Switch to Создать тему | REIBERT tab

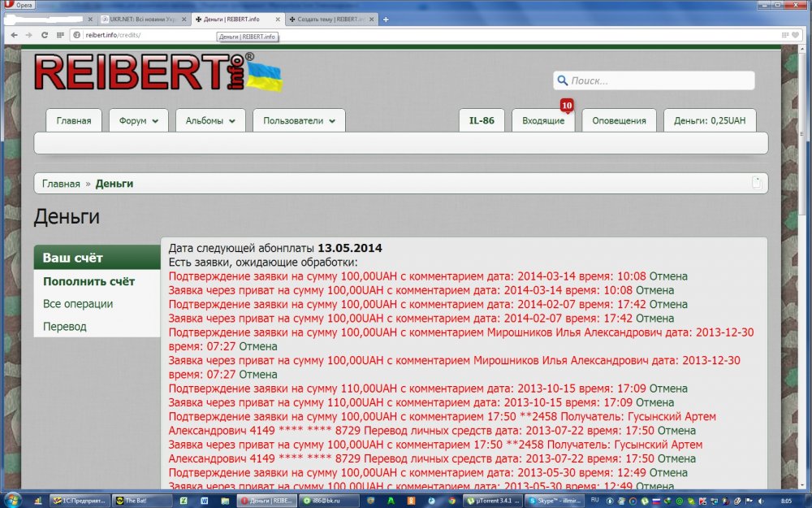pyautogui.click(x=331, y=20)
